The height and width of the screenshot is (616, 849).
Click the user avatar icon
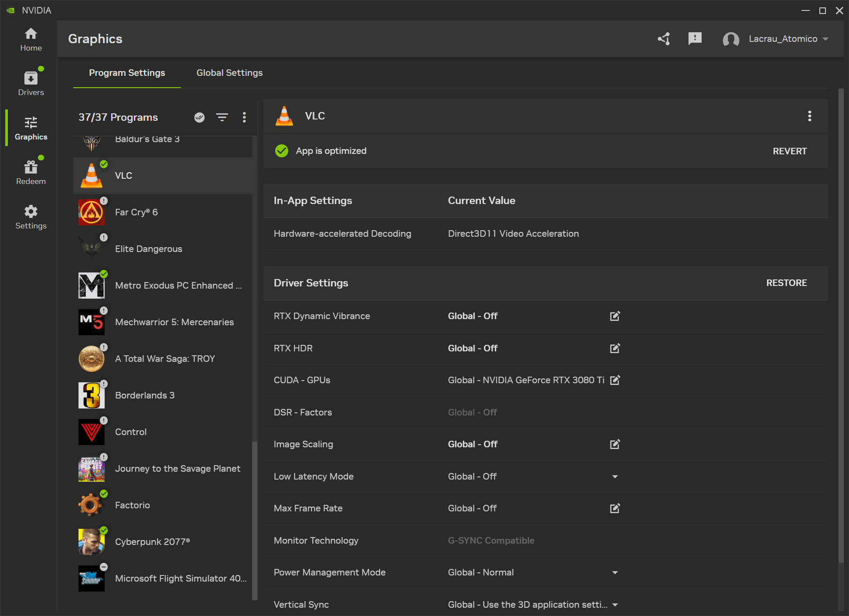coord(731,39)
